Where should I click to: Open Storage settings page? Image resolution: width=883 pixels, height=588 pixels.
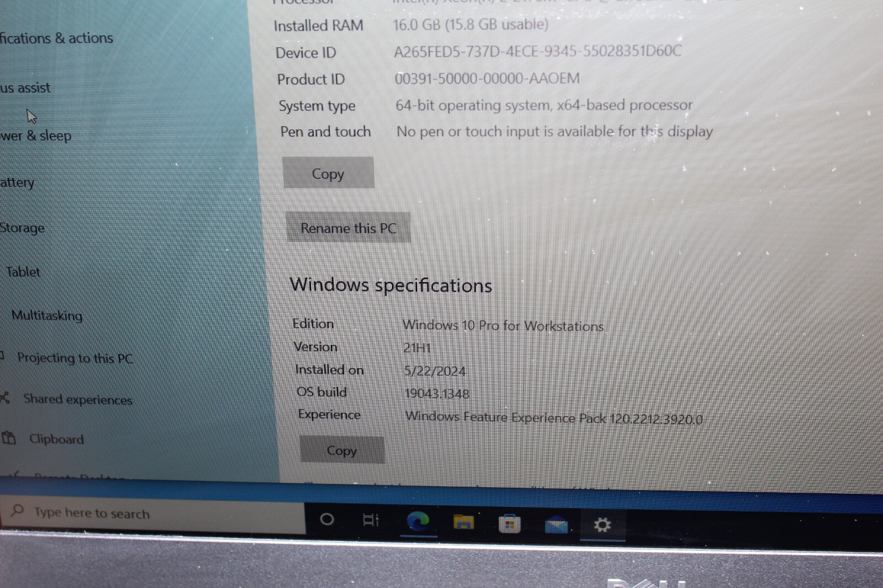[22, 228]
